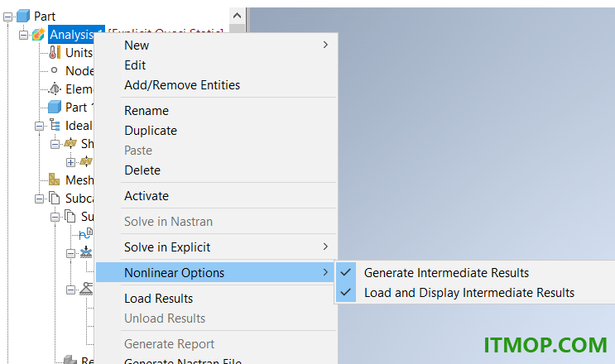Select Duplicate in context menu
The image size is (615, 364).
point(216,131)
